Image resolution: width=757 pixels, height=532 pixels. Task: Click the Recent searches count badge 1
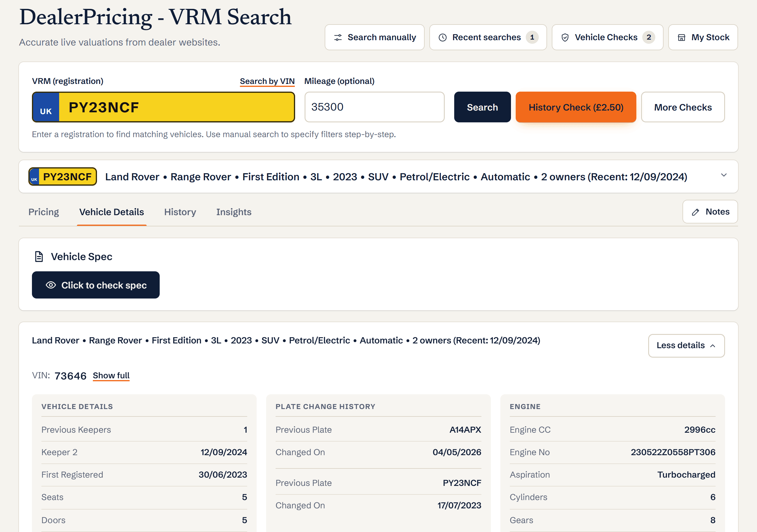532,37
